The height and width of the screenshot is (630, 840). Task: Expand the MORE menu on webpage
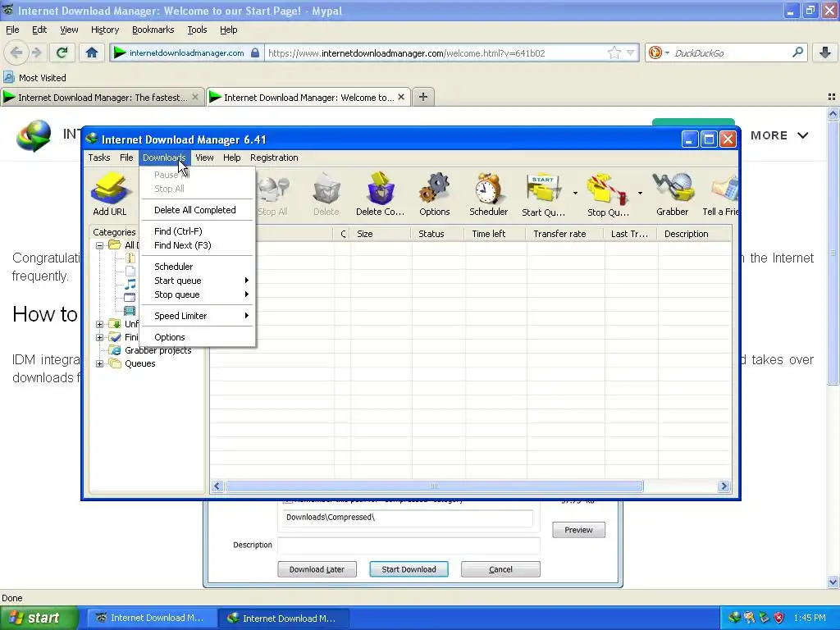point(779,135)
